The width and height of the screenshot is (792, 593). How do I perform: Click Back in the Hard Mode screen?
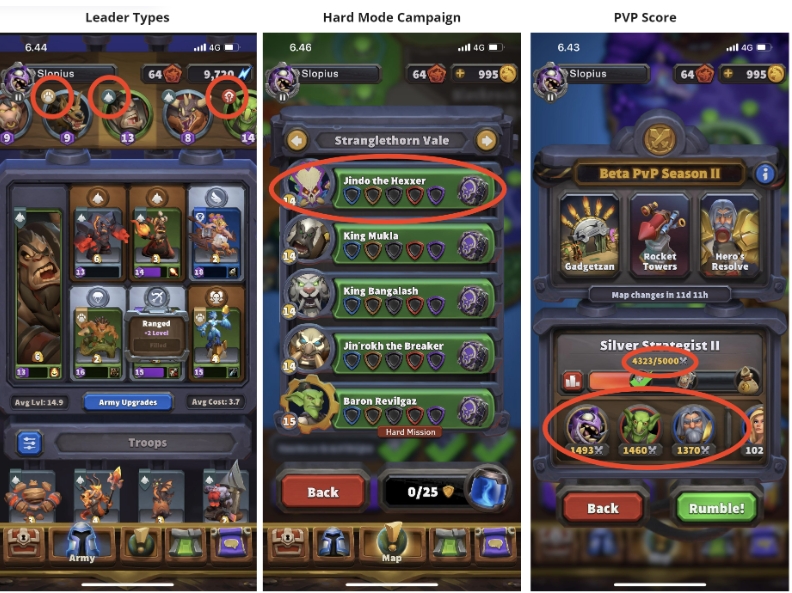pyautogui.click(x=323, y=492)
